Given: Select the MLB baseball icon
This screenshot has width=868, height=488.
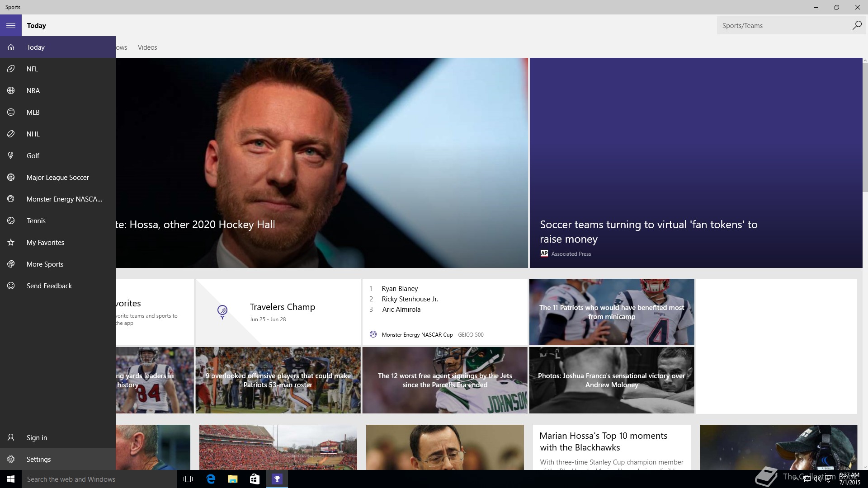Looking at the screenshot, I should 11,112.
